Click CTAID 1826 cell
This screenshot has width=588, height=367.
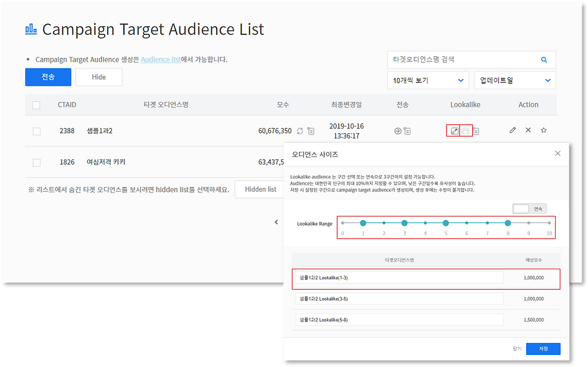coord(67,162)
